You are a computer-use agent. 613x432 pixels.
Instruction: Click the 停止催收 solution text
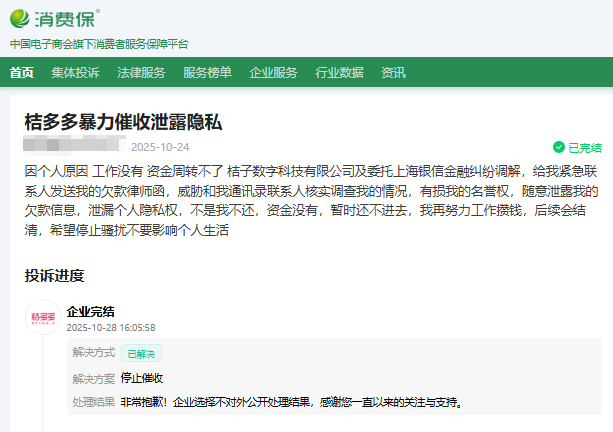click(142, 378)
